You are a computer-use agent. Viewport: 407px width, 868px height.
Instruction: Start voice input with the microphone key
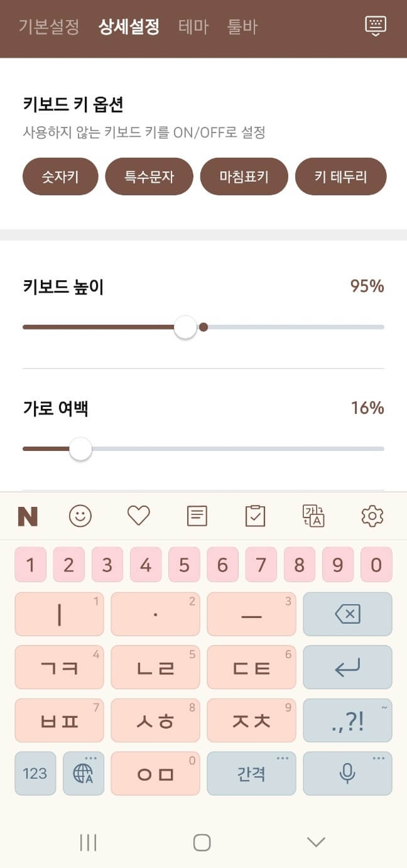pos(347,773)
